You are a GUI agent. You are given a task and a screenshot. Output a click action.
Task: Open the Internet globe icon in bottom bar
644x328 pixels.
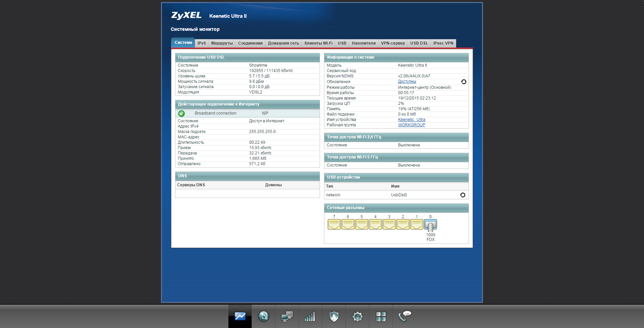(x=264, y=316)
